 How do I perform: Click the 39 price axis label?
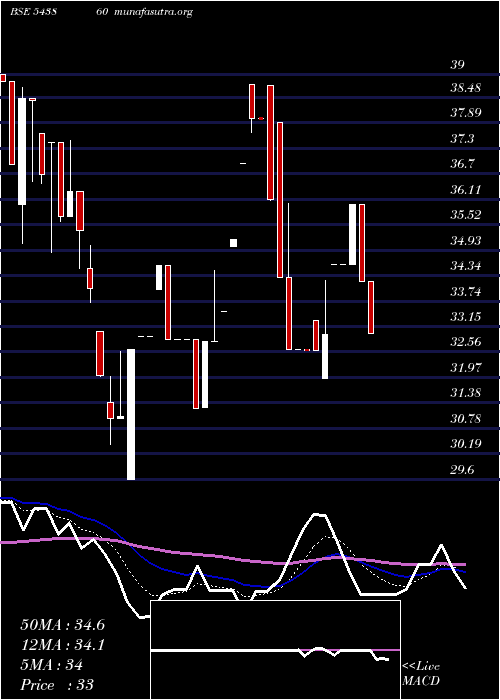click(x=457, y=65)
